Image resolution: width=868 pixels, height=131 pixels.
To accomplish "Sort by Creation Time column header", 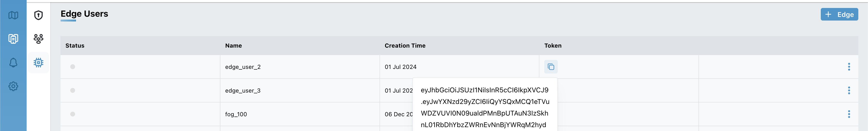I will 405,46.
